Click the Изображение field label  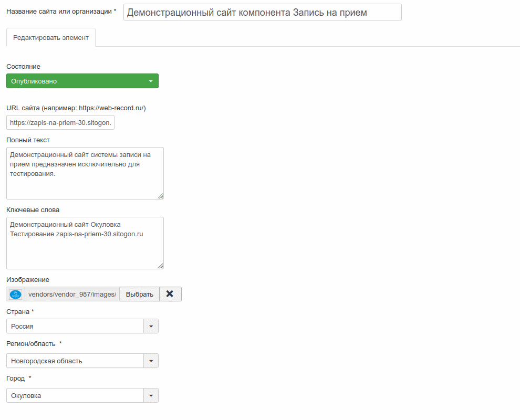pos(27,280)
